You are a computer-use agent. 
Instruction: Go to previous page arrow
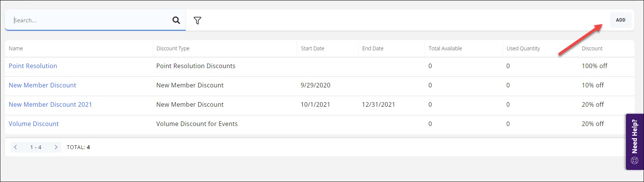click(x=15, y=147)
